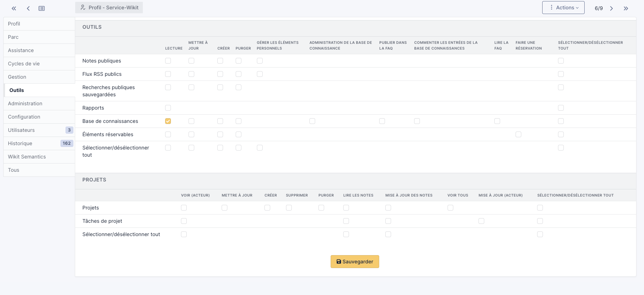Expand the Actions dropdown
Viewport: 644px width, 295px height.
pos(563,8)
